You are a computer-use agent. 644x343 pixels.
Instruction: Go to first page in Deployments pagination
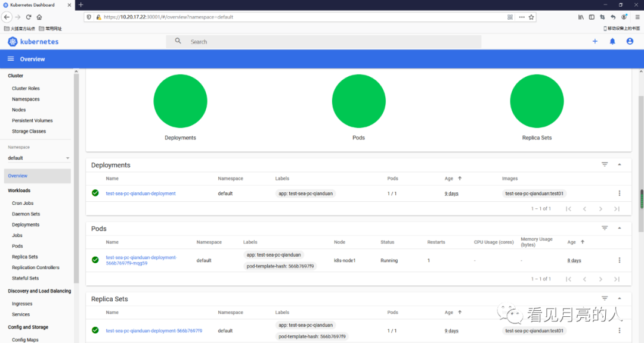(568, 209)
